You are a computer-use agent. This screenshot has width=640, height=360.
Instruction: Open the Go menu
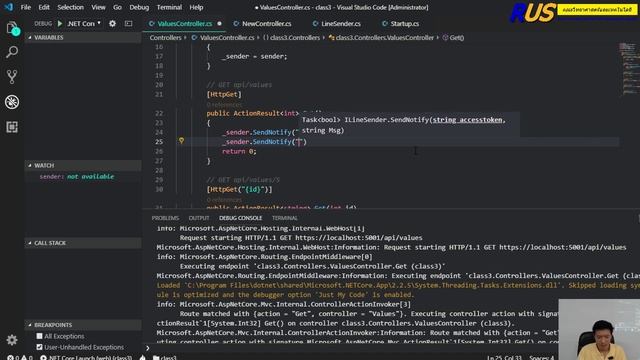pos(117,7)
